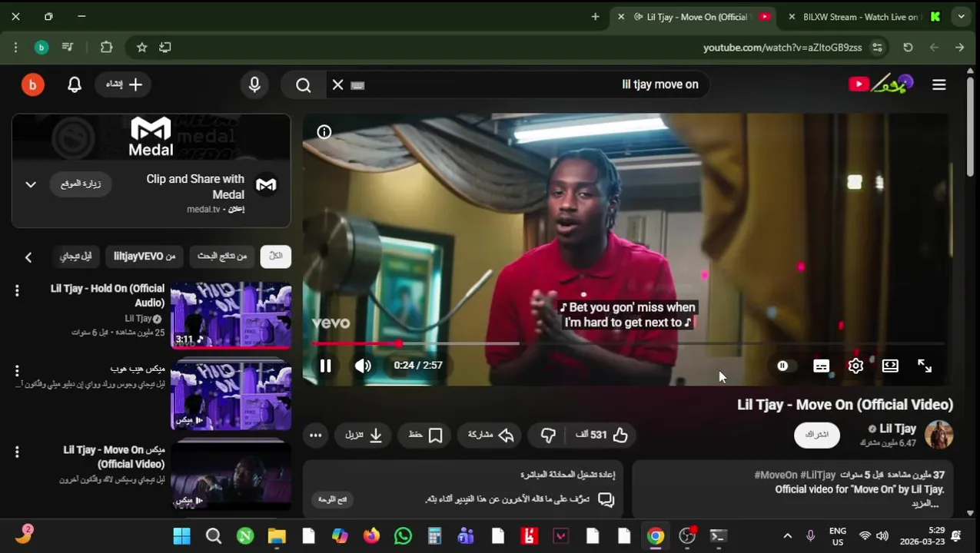Open Hold On (Official Audio) thumbnail
Image resolution: width=980 pixels, height=553 pixels.
click(231, 315)
